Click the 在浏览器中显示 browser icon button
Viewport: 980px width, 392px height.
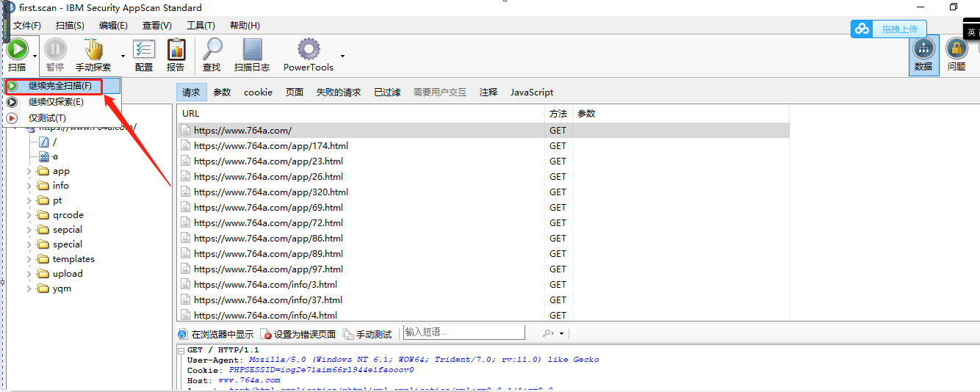pos(216,334)
